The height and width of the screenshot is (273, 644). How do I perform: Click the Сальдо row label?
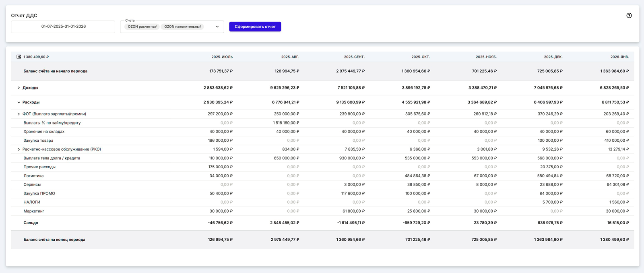pyautogui.click(x=31, y=223)
